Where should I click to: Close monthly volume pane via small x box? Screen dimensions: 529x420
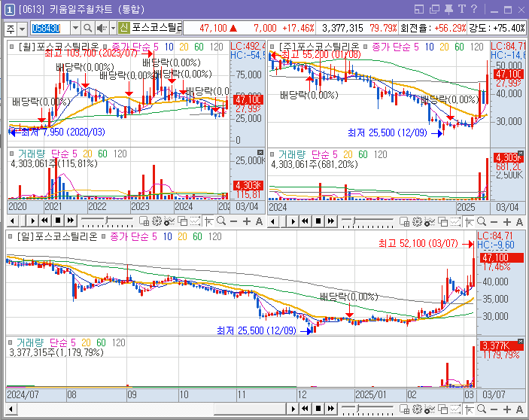(260, 153)
